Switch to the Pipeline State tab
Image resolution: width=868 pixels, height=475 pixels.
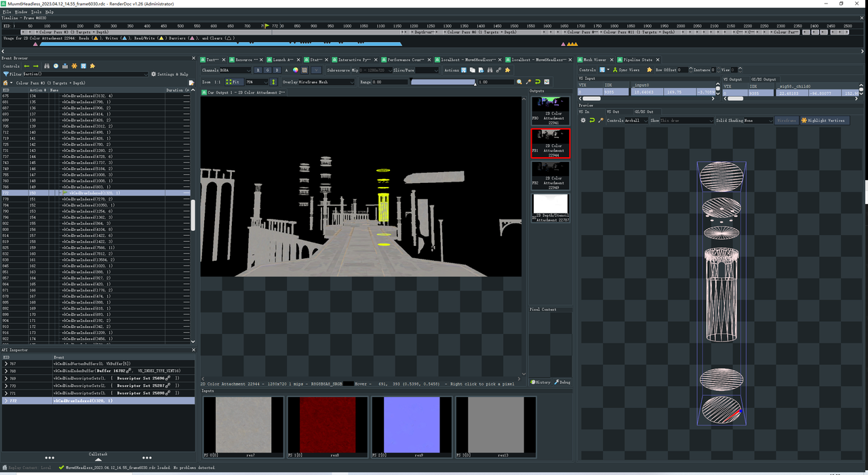[636, 60]
